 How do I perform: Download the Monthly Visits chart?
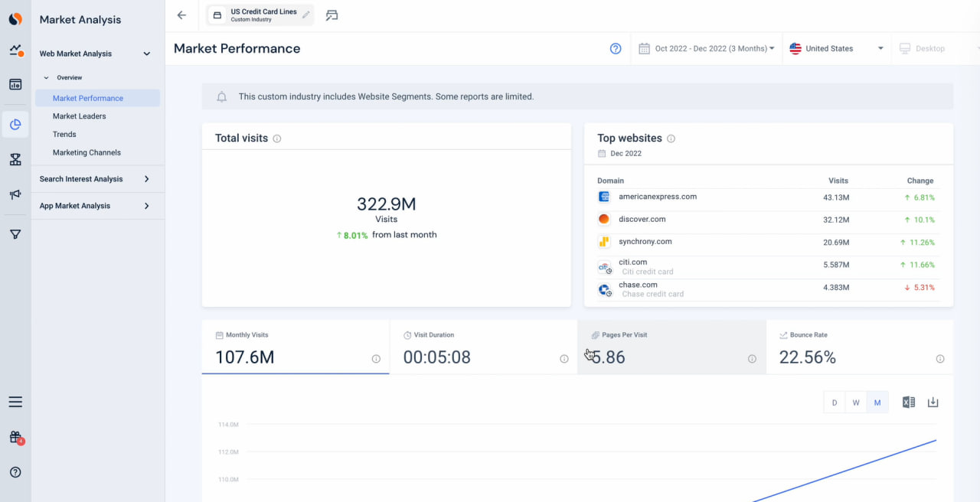(x=933, y=401)
